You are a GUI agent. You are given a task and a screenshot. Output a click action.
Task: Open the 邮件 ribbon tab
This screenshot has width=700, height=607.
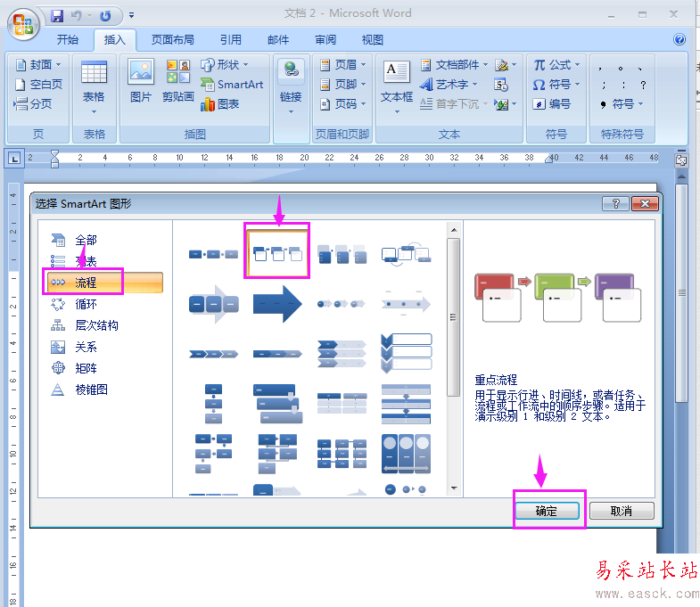point(278,40)
